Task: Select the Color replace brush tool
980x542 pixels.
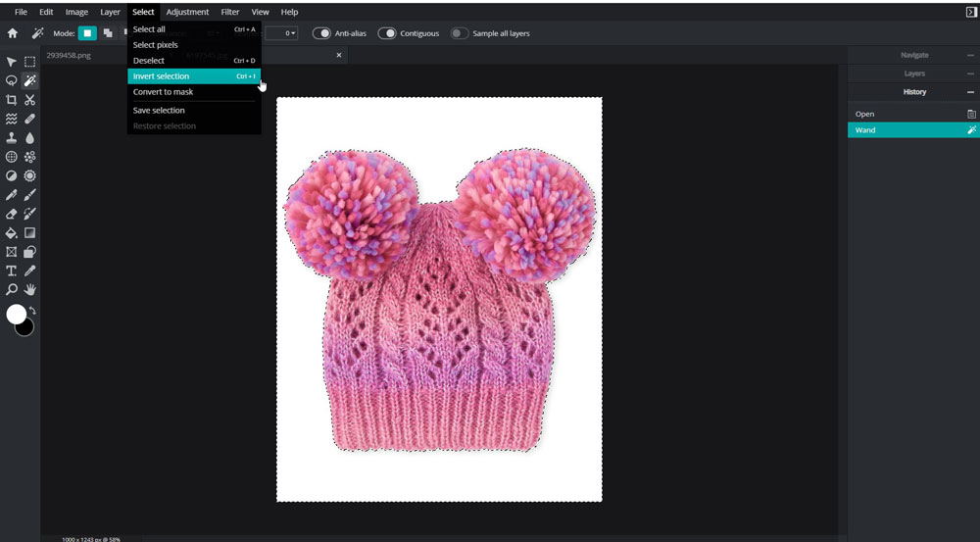Action: tap(30, 214)
